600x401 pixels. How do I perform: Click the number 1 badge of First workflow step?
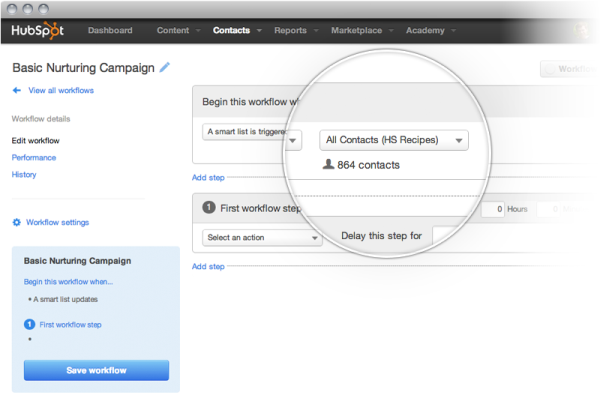[209, 208]
